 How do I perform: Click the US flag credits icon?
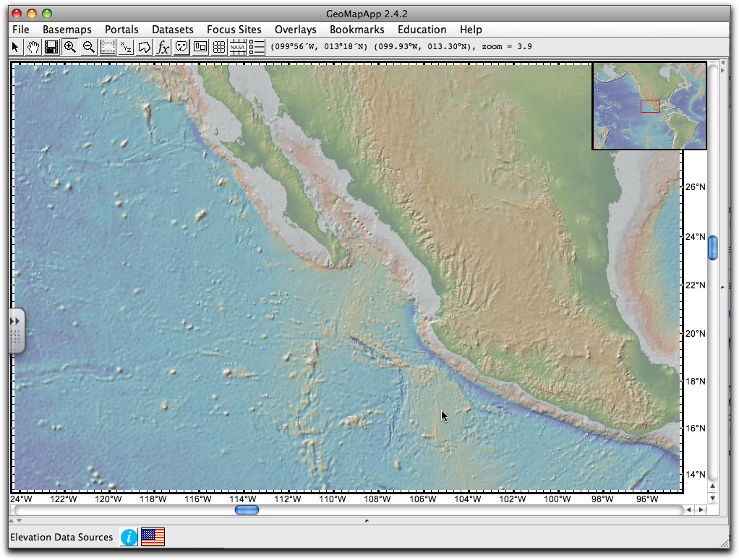point(152,537)
